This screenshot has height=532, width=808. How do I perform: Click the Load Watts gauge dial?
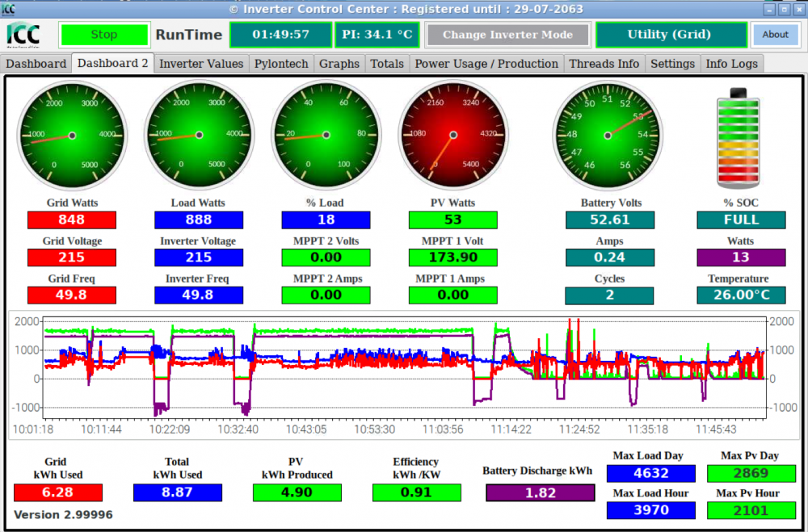point(199,136)
